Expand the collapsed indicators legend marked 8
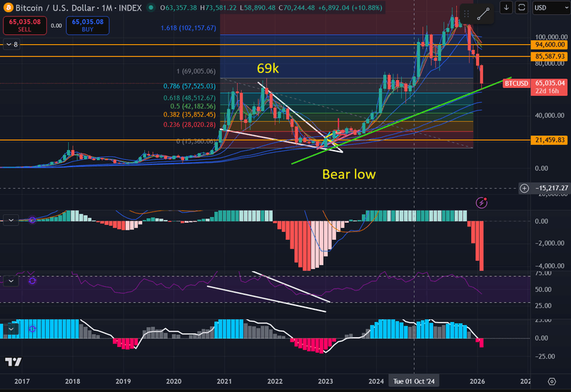 click(11, 44)
